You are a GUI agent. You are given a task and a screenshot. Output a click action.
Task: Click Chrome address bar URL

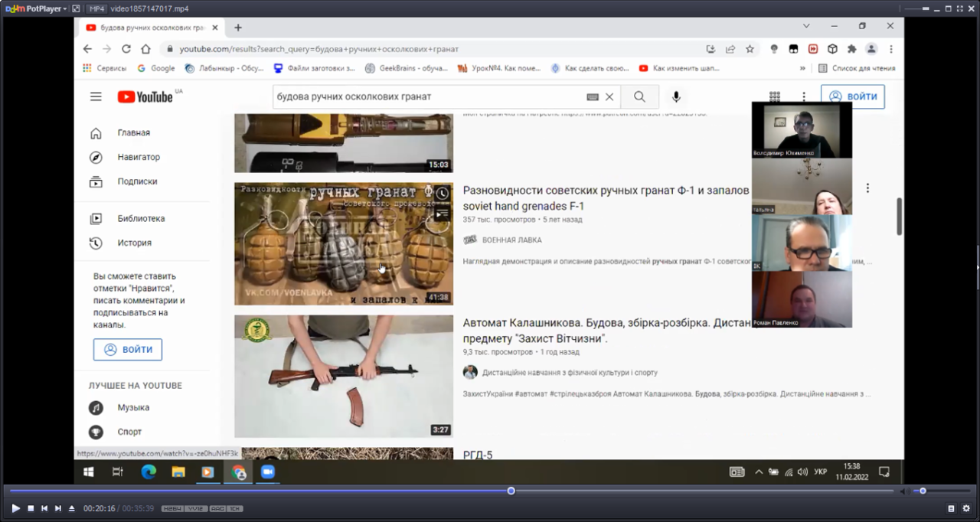(x=319, y=49)
